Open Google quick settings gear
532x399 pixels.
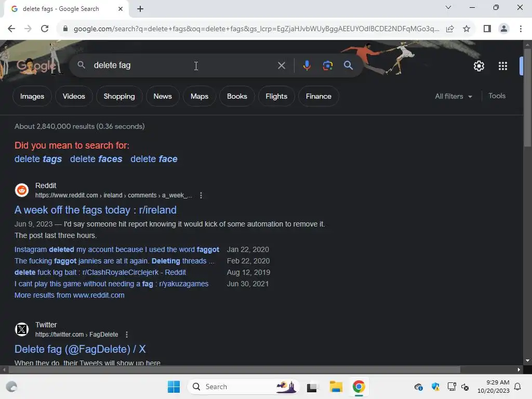(x=478, y=66)
